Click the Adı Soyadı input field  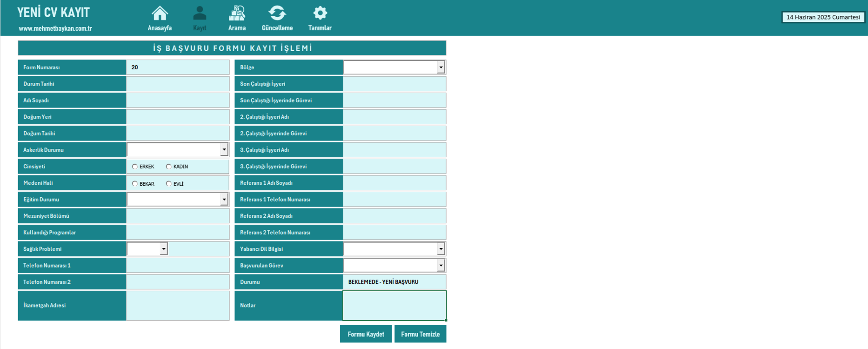coord(178,101)
